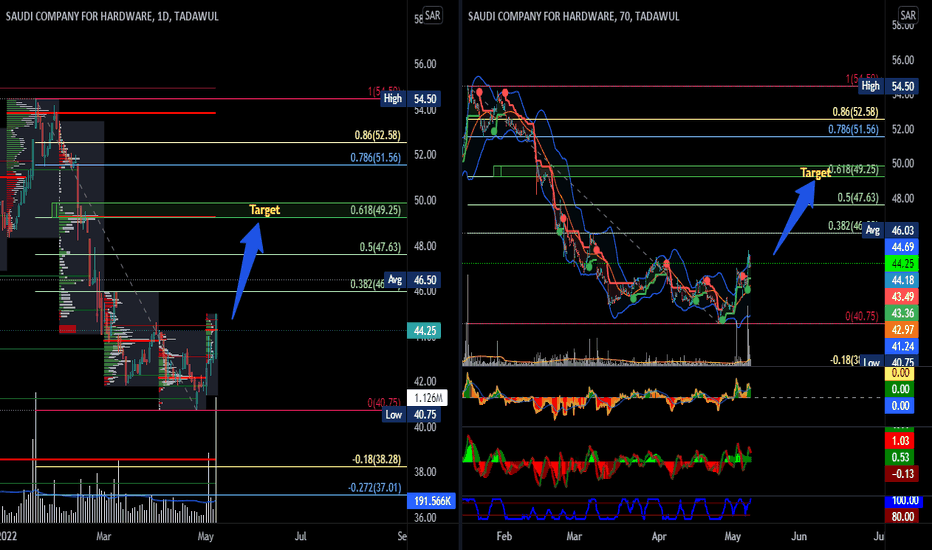Click the Target text on the 70 chart
This screenshot has width=932, height=550.
(814, 172)
